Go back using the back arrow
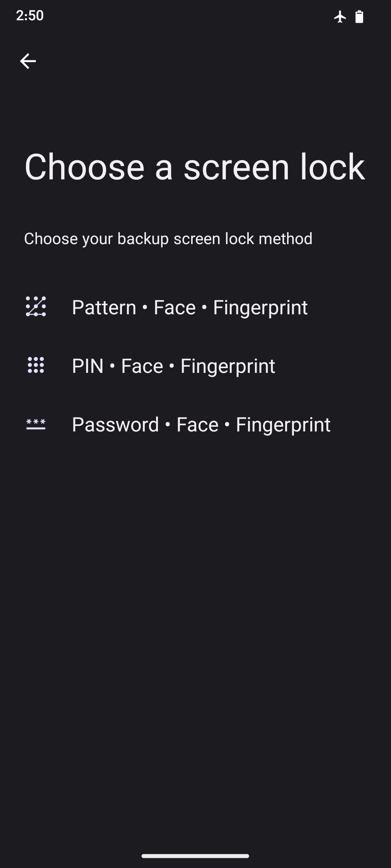This screenshot has width=391, height=868. 28,61
